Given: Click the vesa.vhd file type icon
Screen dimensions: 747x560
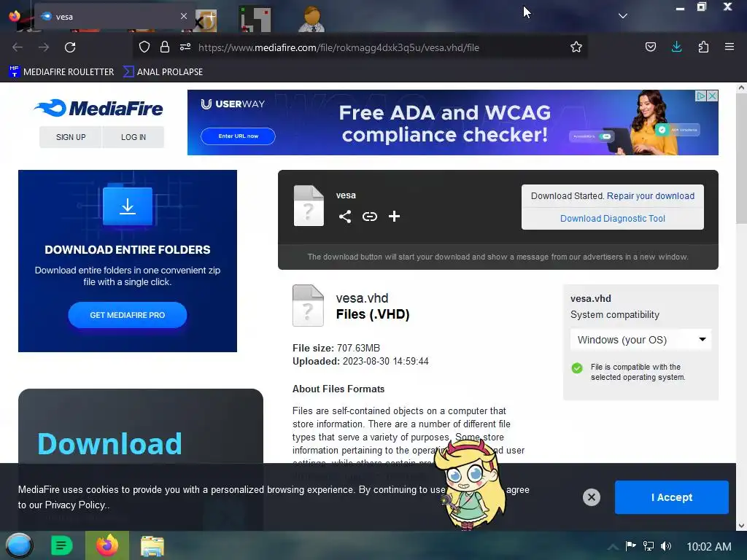Looking at the screenshot, I should pos(308,306).
